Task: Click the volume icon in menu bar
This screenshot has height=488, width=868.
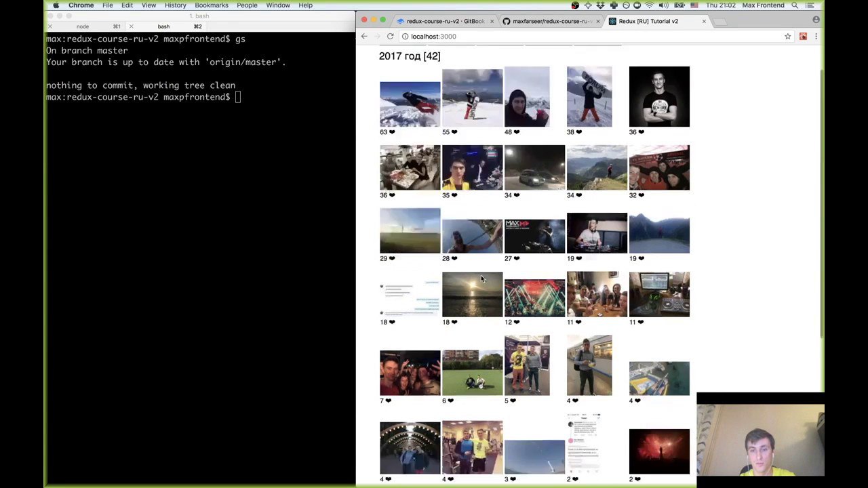Action: [x=663, y=5]
